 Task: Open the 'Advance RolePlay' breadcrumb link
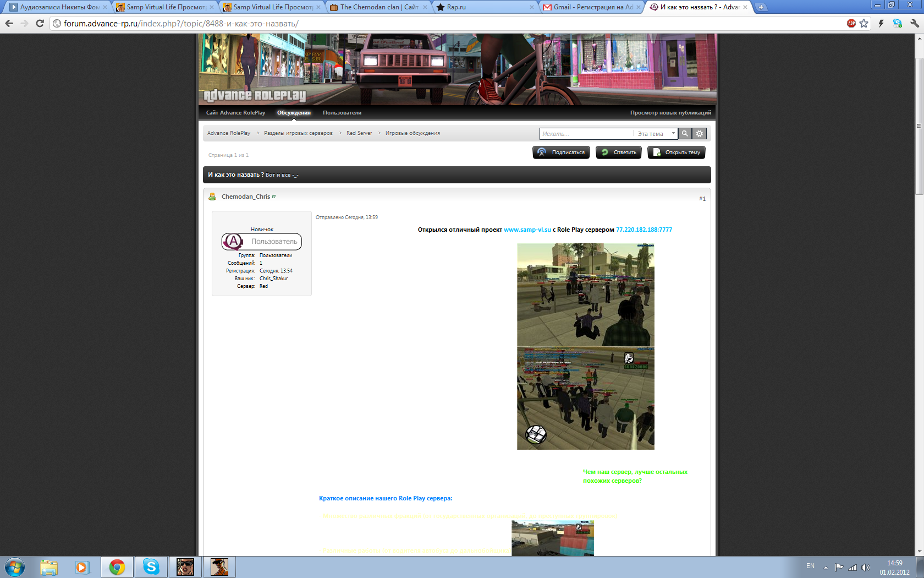(x=229, y=133)
